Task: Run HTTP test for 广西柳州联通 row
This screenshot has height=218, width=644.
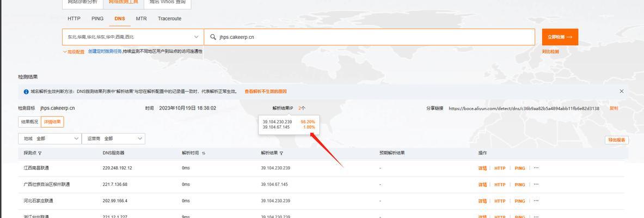Action: click(500, 185)
